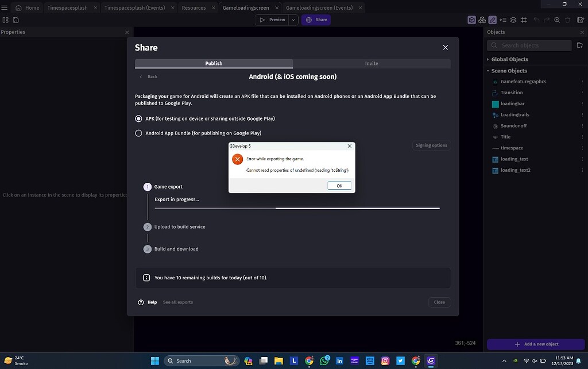This screenshot has height=369, width=588.
Task: Select Android App Bundle option
Action: (x=138, y=132)
